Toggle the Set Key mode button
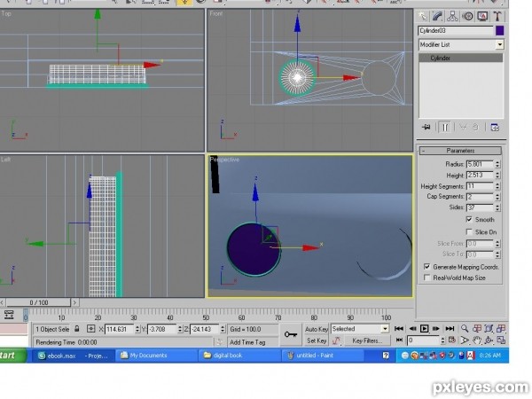This screenshot has width=532, height=399. [317, 340]
